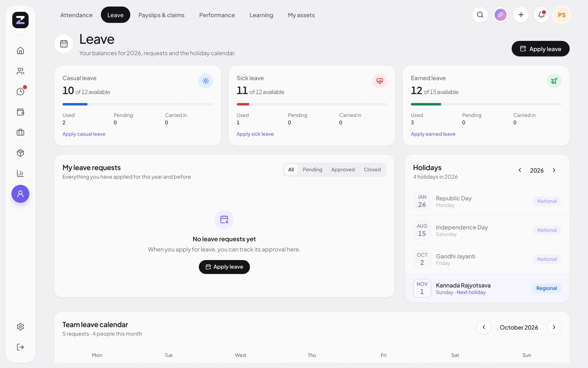Click the empty-state calendar icon
The width and height of the screenshot is (588, 368).
(x=224, y=219)
